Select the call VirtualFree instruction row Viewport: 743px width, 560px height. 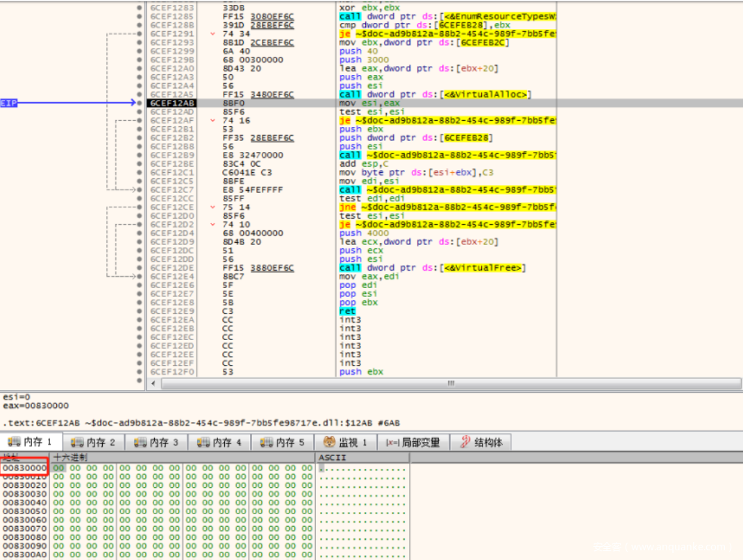point(432,268)
